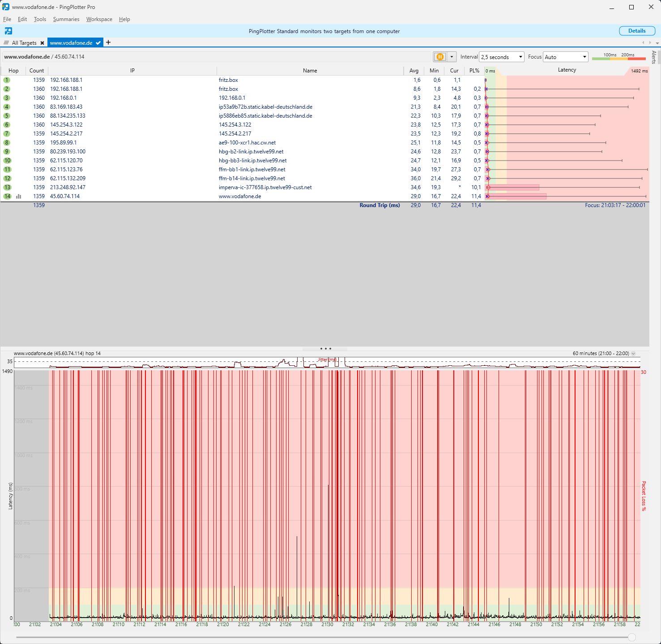Image resolution: width=661 pixels, height=644 pixels.
Task: Toggle the graph icon on hop 14
Action: (x=19, y=196)
